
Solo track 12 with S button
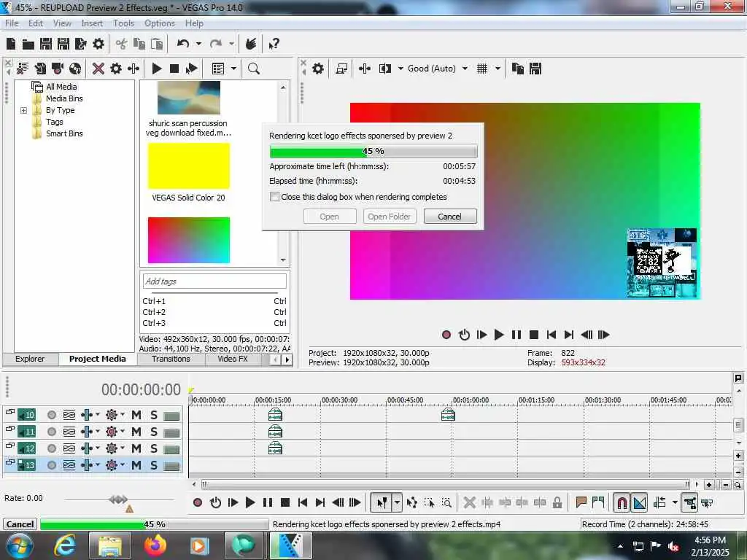(x=154, y=448)
